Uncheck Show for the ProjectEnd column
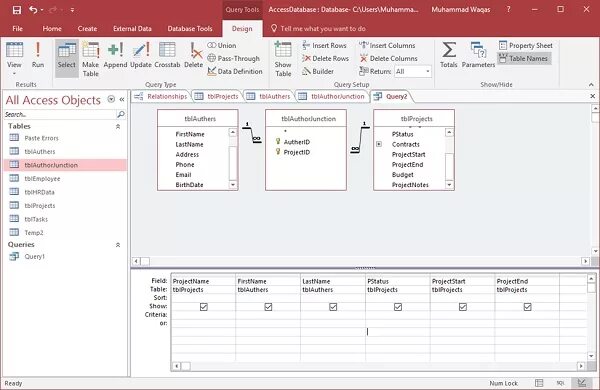The width and height of the screenshot is (600, 390). (x=527, y=307)
